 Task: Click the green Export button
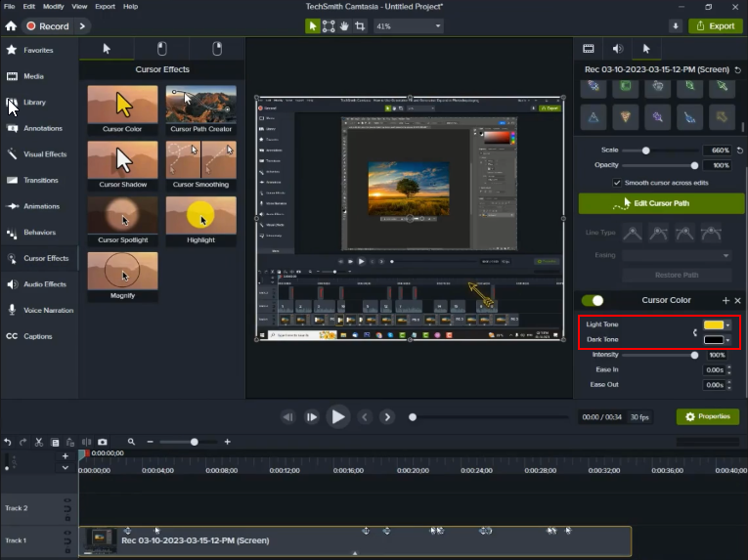click(715, 26)
